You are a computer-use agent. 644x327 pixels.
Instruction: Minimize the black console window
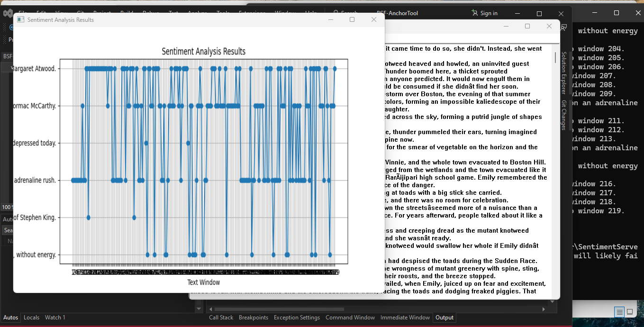tap(594, 13)
